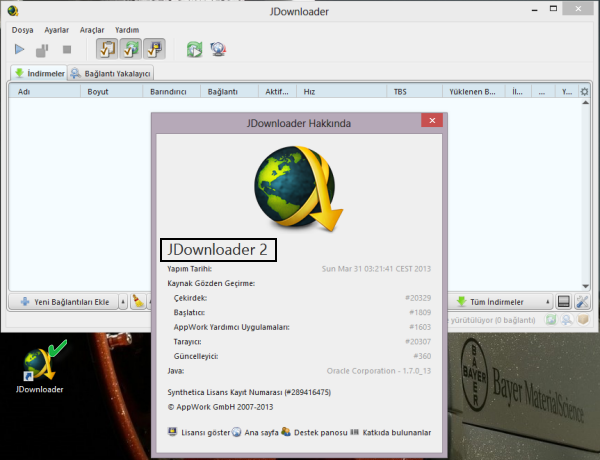600x460 pixels.
Task: Click the Katkıda bulunanlar link
Action: [x=391, y=432]
